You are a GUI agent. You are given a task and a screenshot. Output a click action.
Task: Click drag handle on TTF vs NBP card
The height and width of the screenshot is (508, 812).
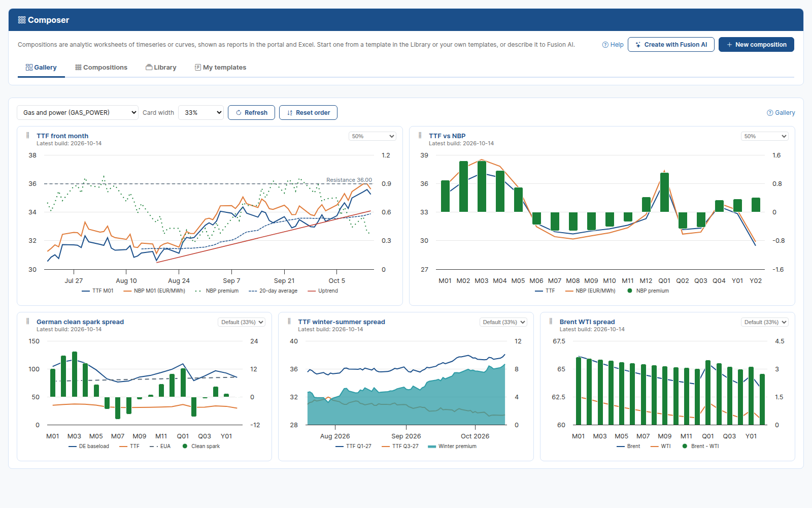(420, 136)
